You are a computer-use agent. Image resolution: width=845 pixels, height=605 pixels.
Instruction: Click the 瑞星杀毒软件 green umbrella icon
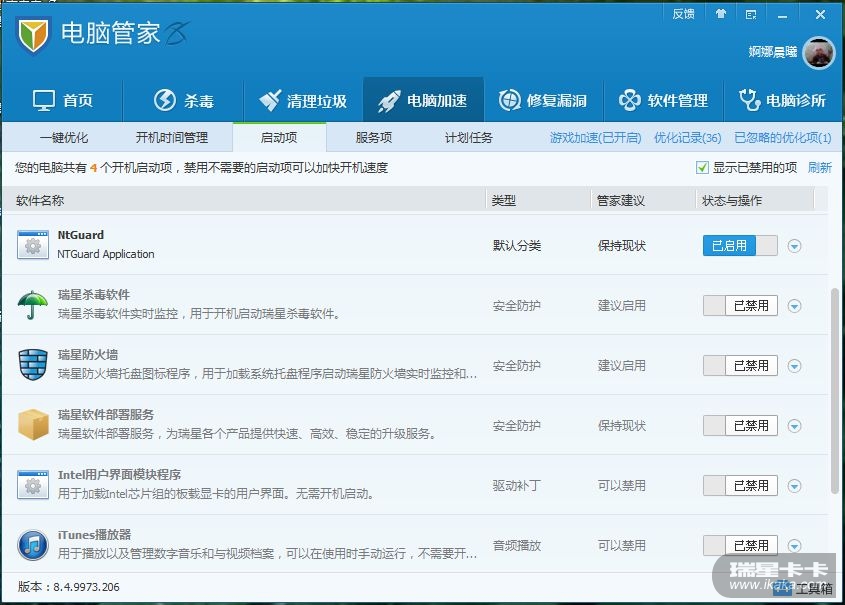coord(33,305)
